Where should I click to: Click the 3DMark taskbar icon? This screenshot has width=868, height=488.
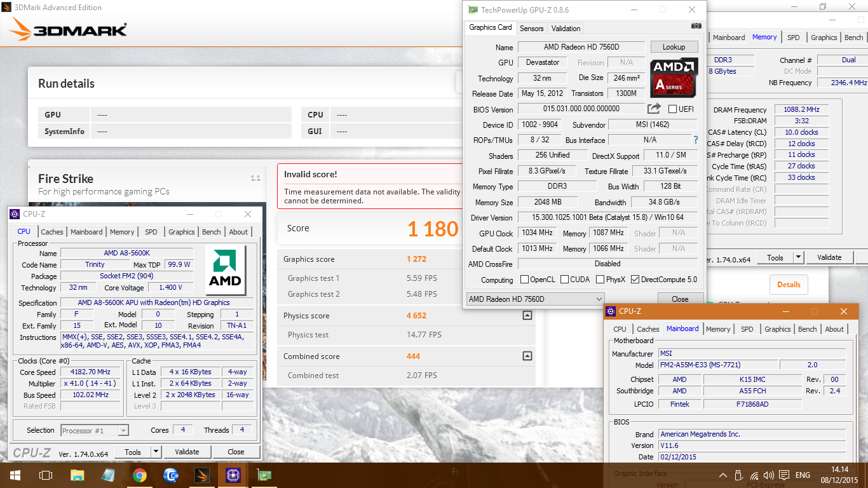click(201, 475)
